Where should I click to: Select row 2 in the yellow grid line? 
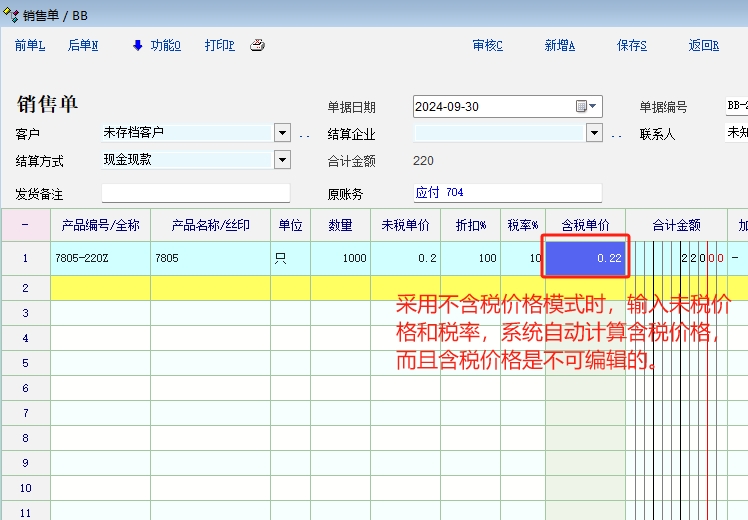pos(25,288)
